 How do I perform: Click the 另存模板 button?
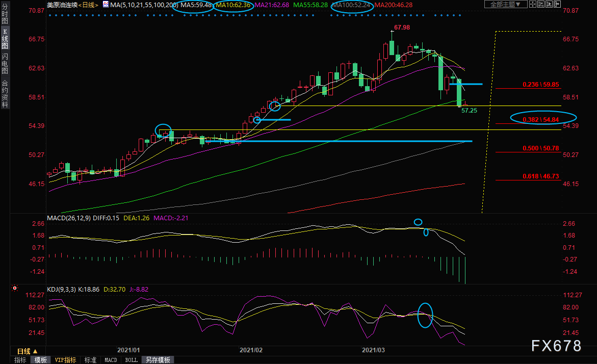click(x=157, y=360)
